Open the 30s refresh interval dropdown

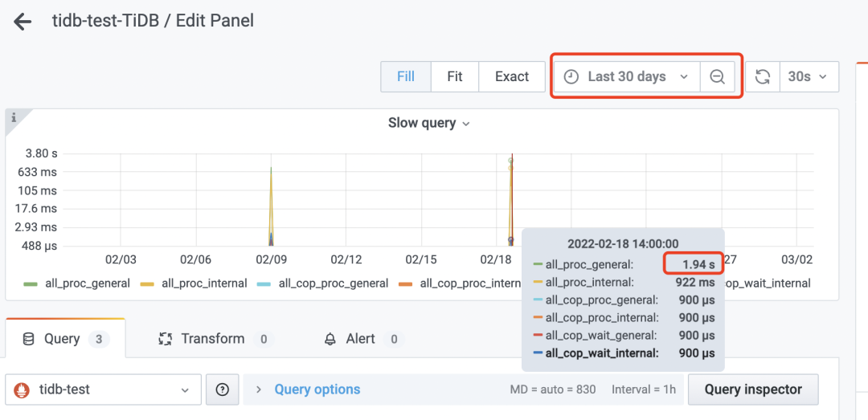808,77
